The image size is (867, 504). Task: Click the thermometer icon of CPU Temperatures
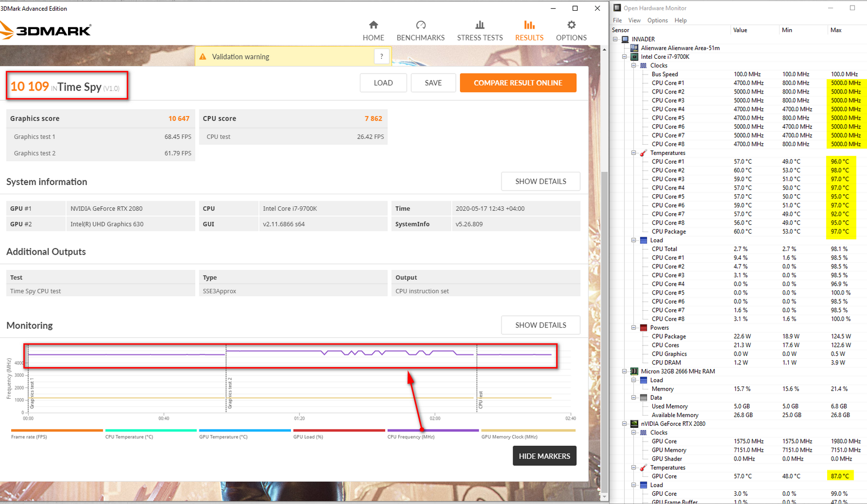[644, 153]
